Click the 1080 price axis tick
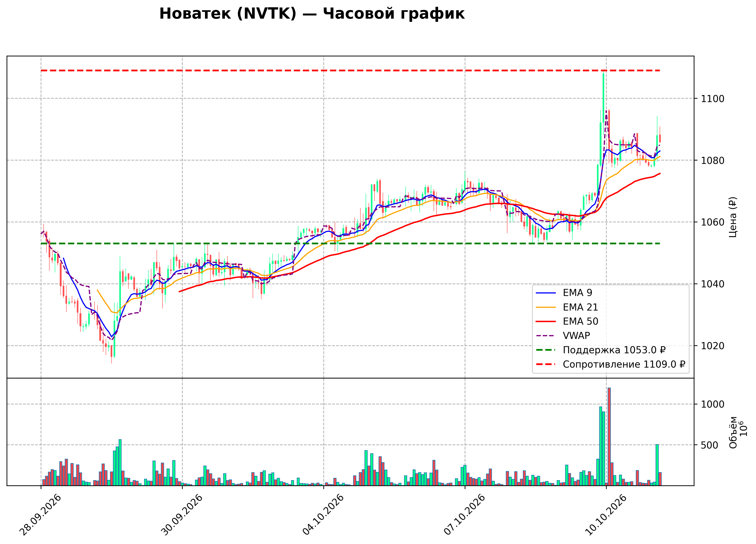756x544 pixels. (712, 160)
